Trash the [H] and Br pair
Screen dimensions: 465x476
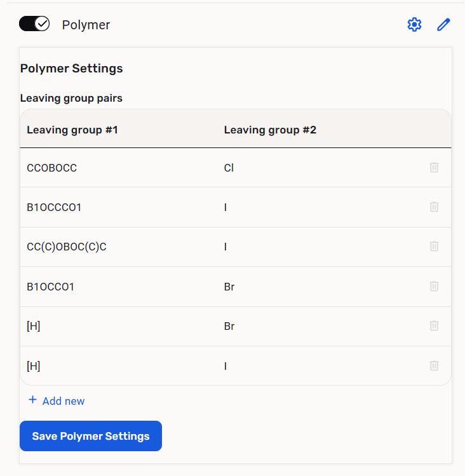[x=434, y=326]
